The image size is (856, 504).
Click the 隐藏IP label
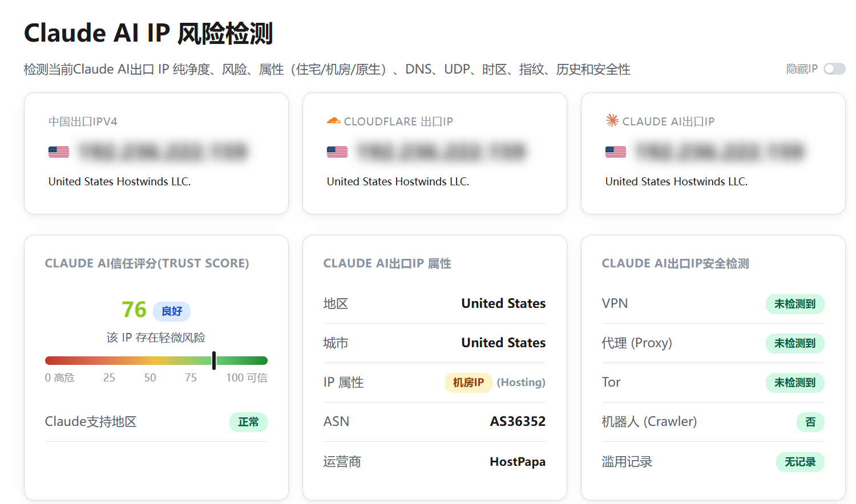(802, 69)
